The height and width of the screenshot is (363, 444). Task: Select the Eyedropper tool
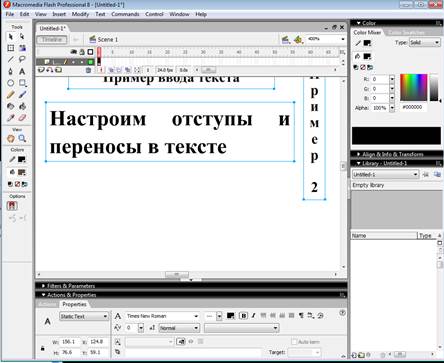click(11, 118)
